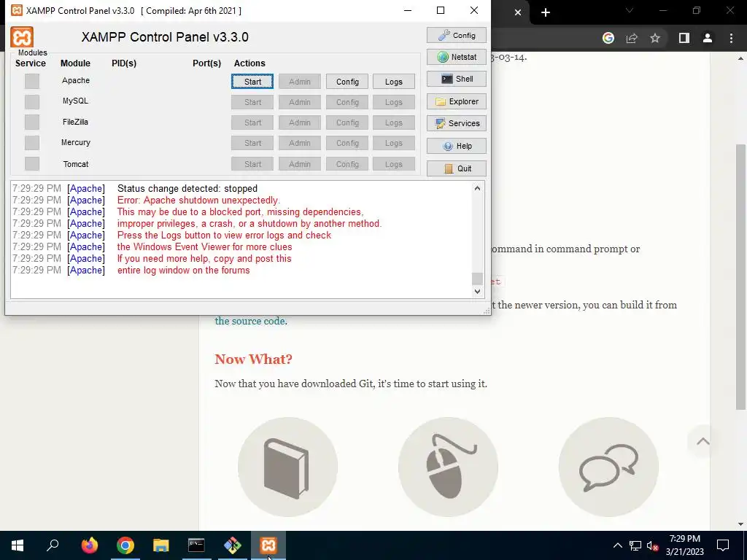The width and height of the screenshot is (747, 560).
Task: Open Windows taskbar search
Action: 53,545
